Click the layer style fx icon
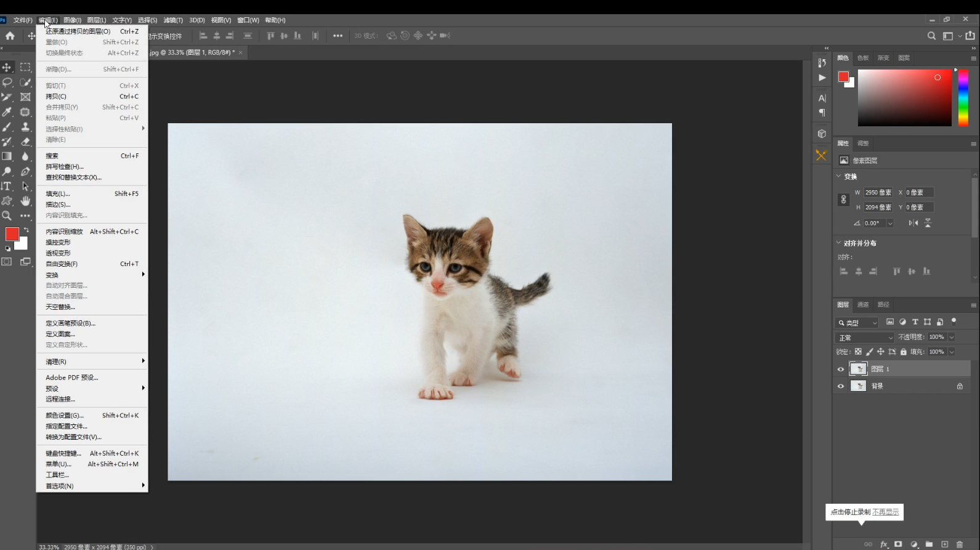 (884, 544)
